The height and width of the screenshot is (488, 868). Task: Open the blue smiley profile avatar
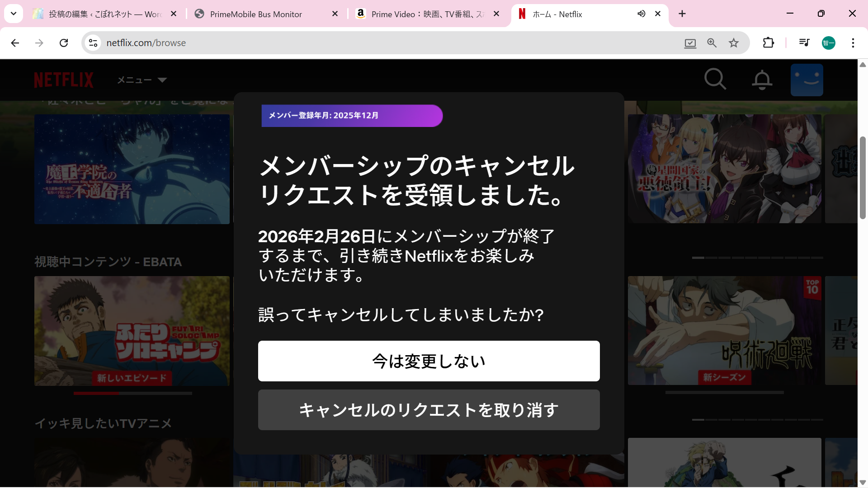coord(807,80)
